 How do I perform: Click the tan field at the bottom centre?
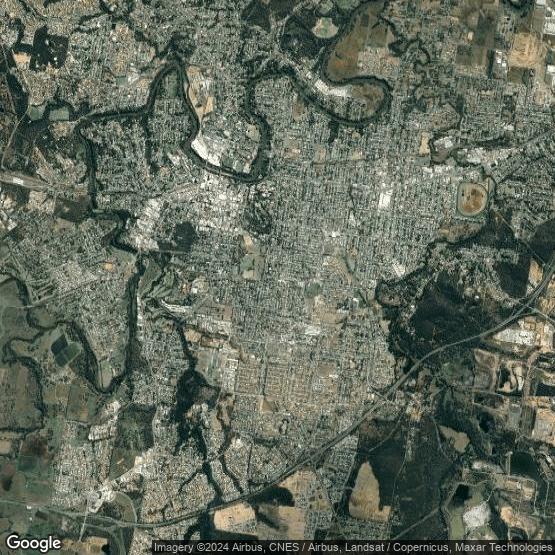(234, 517)
